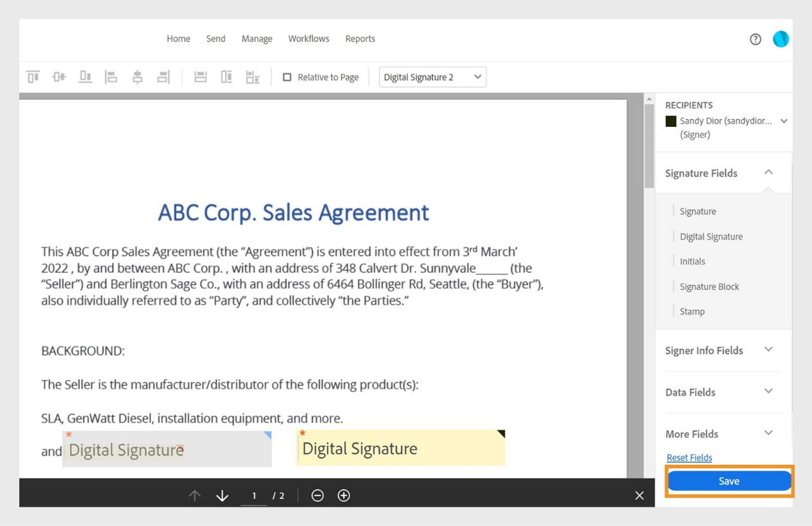The image size is (812, 526).
Task: Click the align right edges icon
Action: (x=163, y=77)
